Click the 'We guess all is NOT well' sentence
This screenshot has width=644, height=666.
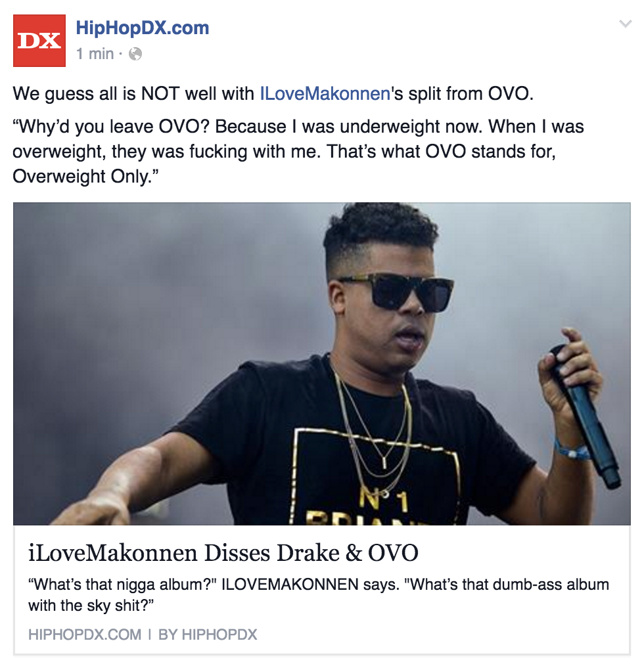[273, 94]
